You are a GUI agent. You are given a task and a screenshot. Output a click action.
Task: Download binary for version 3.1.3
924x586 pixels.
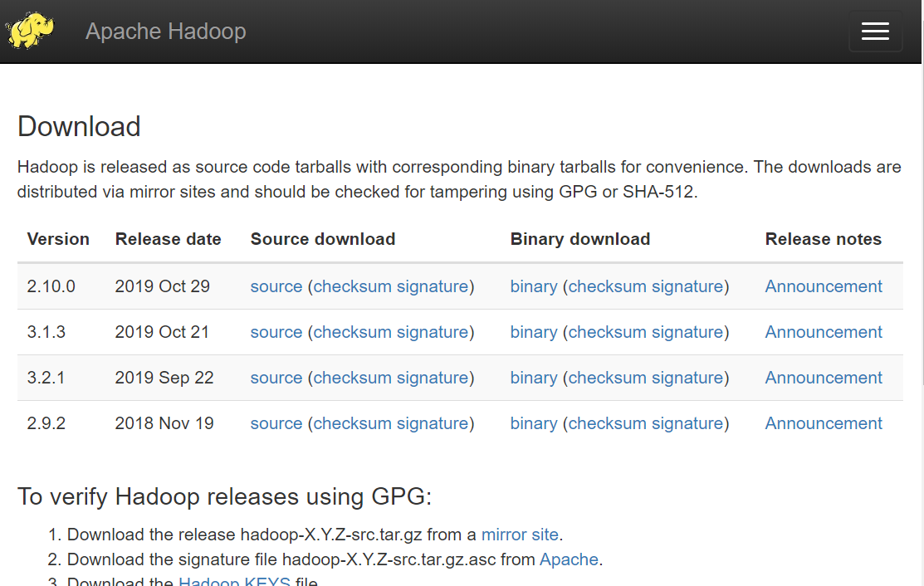[x=534, y=332]
